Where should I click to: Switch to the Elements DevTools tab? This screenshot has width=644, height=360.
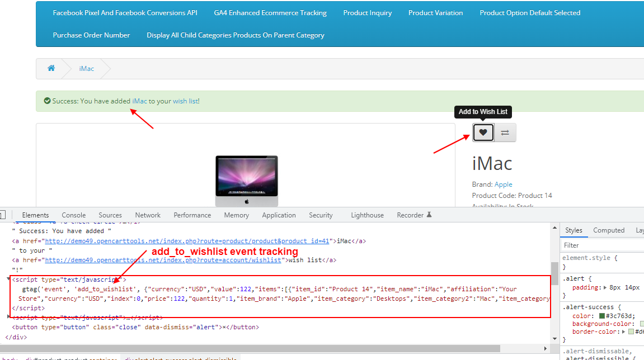[35, 215]
